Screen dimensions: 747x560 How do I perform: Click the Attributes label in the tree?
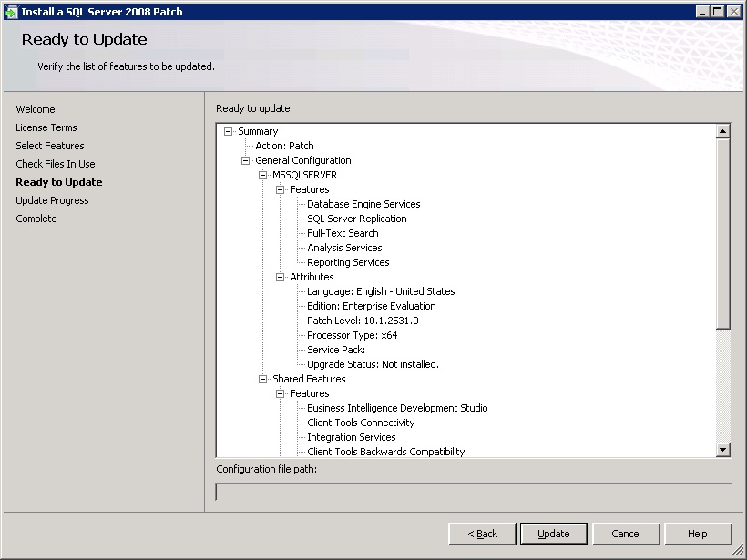click(x=312, y=277)
